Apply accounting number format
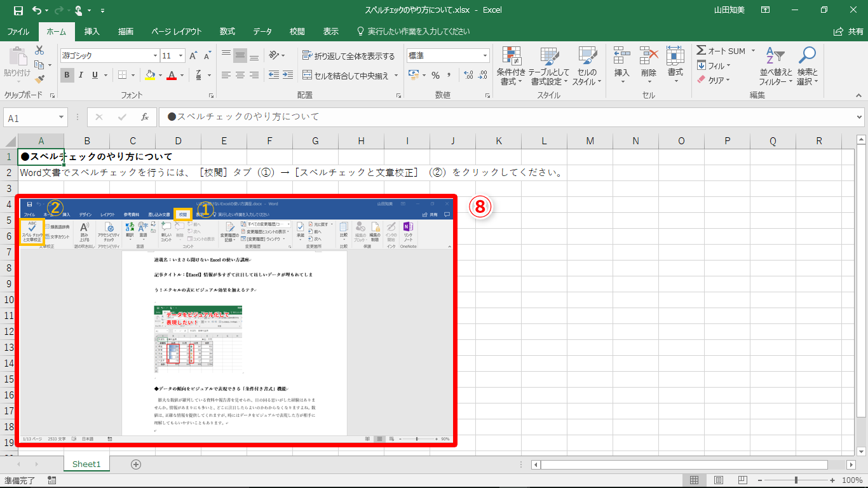 coord(414,75)
